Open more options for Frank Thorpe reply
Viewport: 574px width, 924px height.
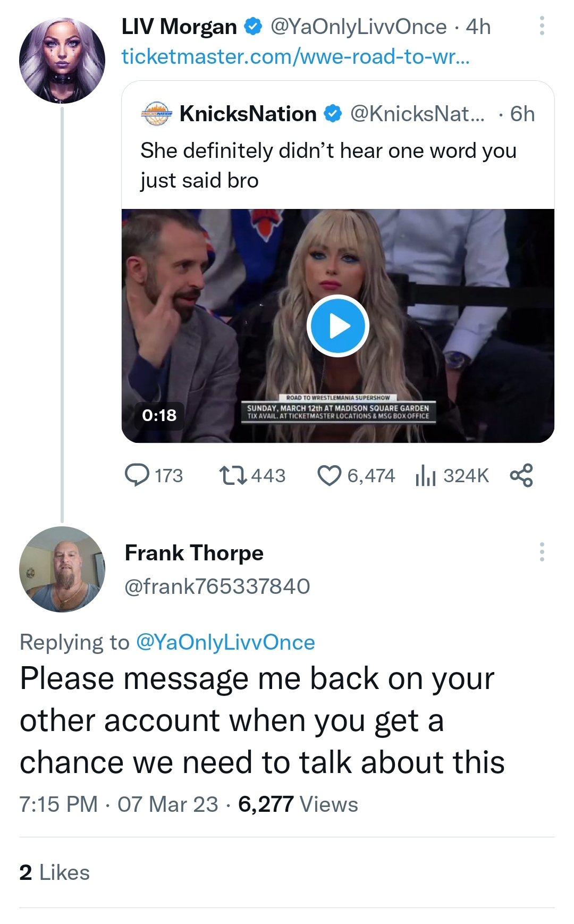[x=542, y=552]
